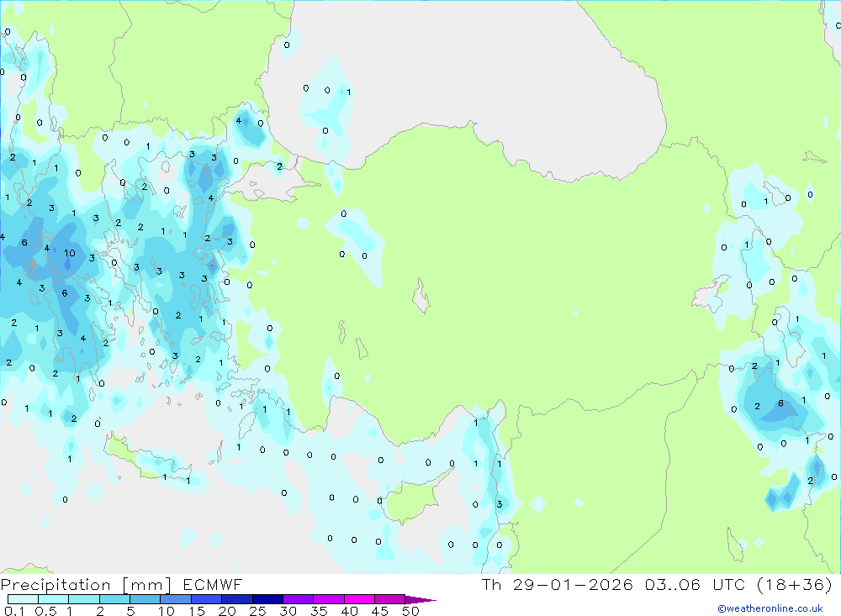The width and height of the screenshot is (841, 616).
Task: Select the 30–35 mm purple legend swatch
Action: click(x=299, y=599)
